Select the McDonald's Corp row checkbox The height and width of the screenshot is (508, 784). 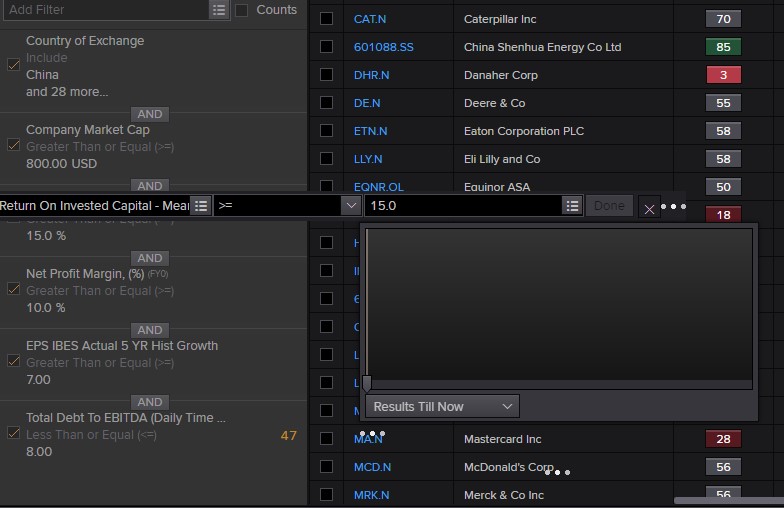pyautogui.click(x=326, y=467)
